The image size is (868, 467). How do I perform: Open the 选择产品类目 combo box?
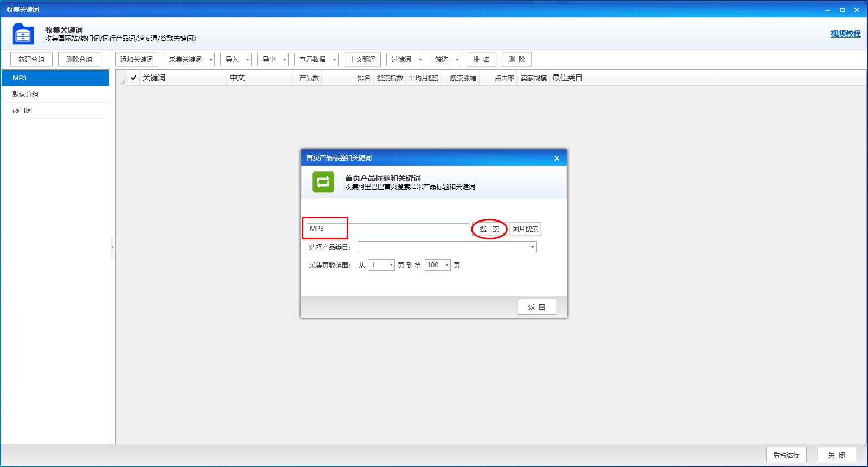(x=446, y=247)
